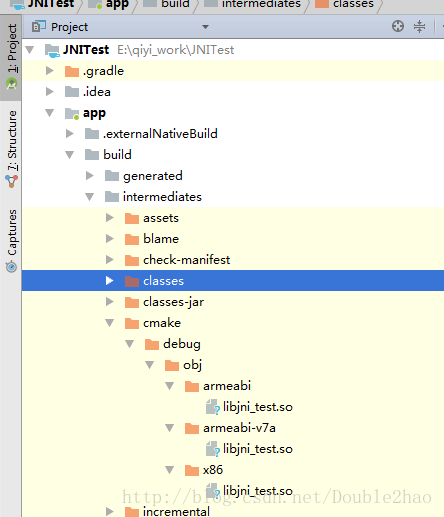Open the Captures side tab
The width and height of the screenshot is (444, 517).
click(x=11, y=241)
